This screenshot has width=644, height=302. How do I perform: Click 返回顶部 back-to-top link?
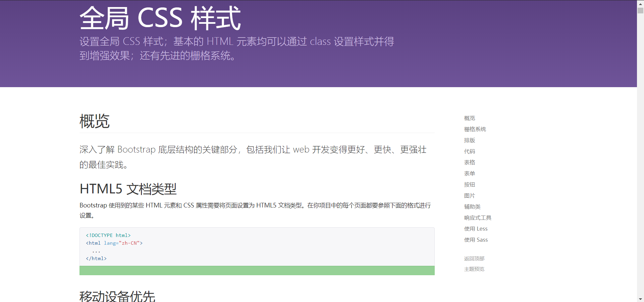pos(474,258)
